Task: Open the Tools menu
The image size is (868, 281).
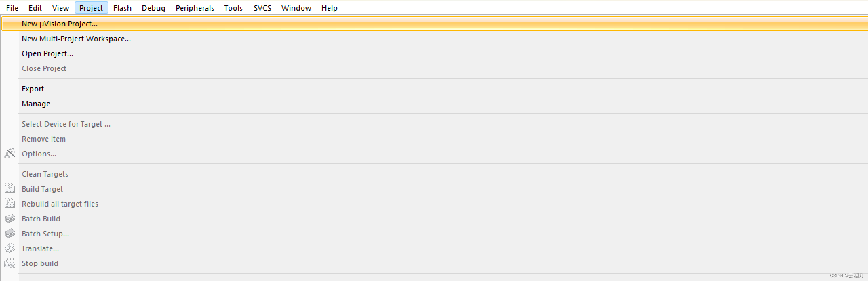Action: [x=233, y=8]
